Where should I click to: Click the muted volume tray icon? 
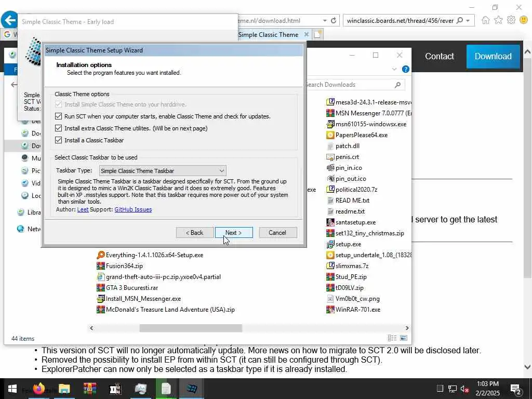tap(464, 389)
